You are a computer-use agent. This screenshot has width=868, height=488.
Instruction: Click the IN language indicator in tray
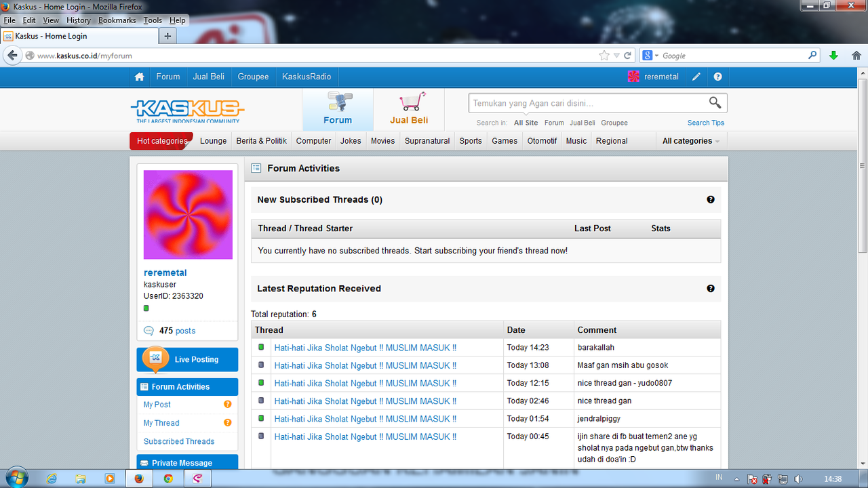coord(719,478)
